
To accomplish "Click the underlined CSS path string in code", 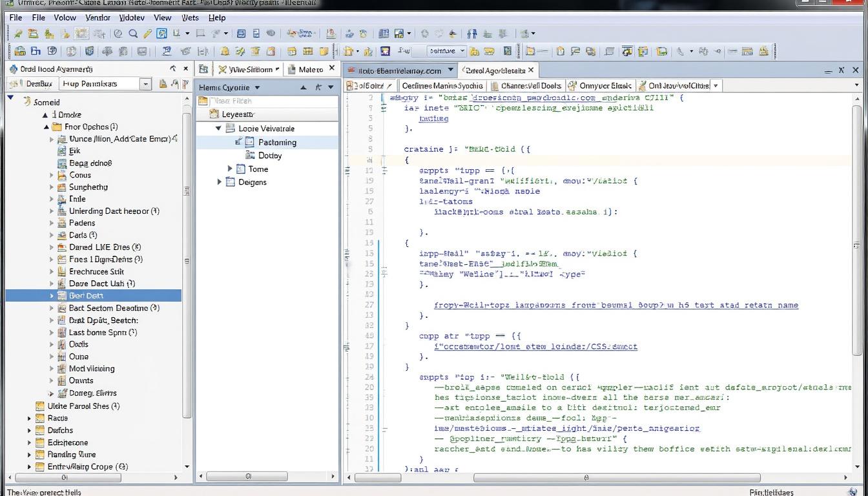I will [x=536, y=346].
